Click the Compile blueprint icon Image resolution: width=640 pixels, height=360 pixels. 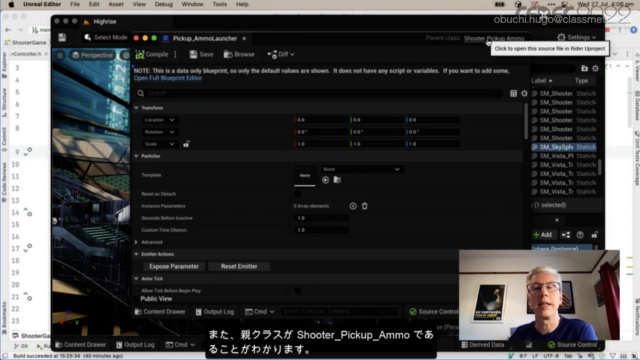pyautogui.click(x=140, y=54)
